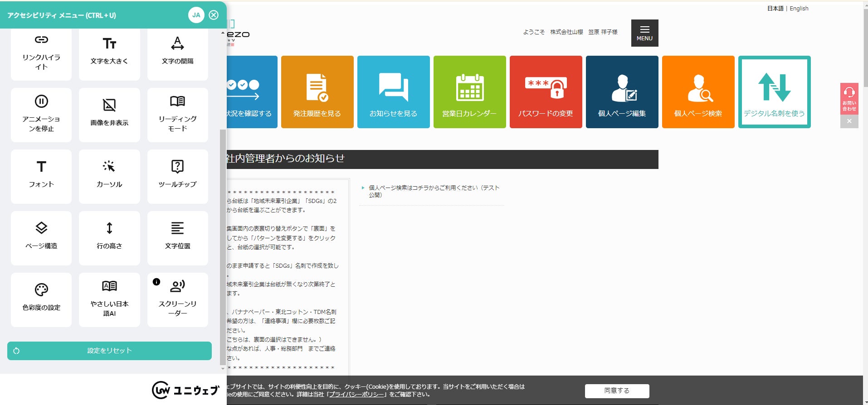Image resolution: width=868 pixels, height=405 pixels.
Task: Open ページ構造 page structure panel
Action: click(41, 238)
